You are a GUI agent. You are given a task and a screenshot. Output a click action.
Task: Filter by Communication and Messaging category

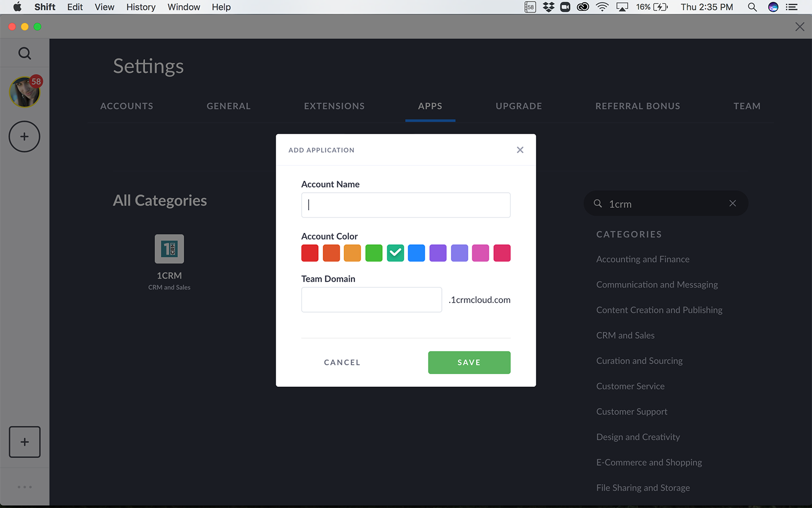click(x=657, y=284)
